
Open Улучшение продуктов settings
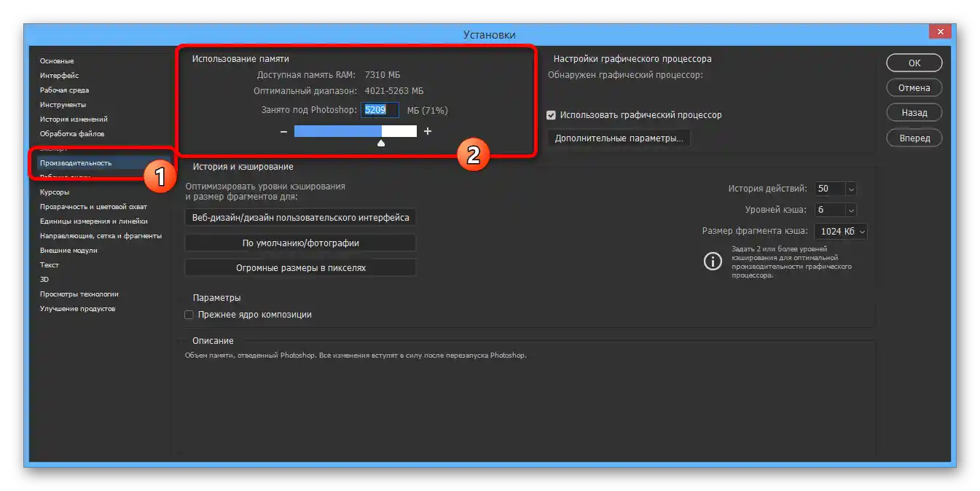click(77, 309)
